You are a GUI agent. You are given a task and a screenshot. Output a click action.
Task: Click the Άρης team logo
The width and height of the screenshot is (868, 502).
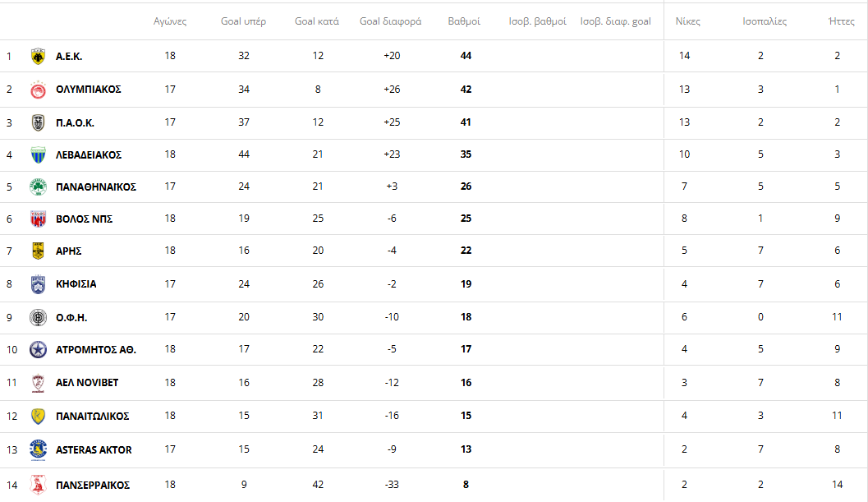38,251
